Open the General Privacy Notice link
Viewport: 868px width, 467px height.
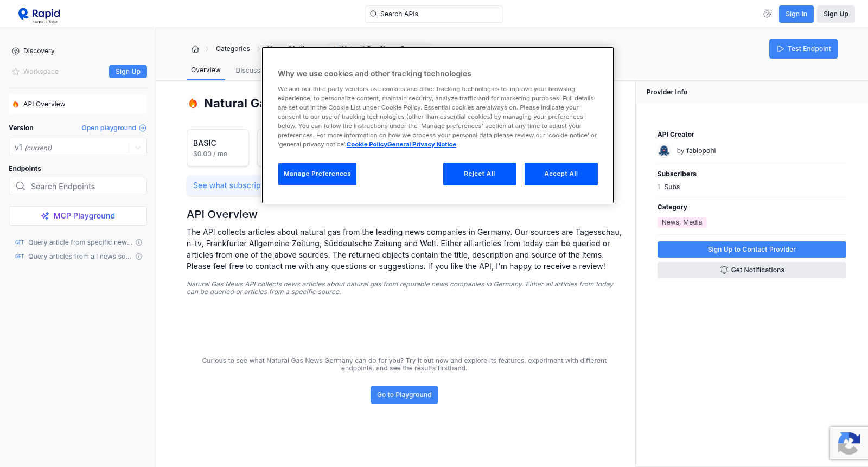pos(422,144)
